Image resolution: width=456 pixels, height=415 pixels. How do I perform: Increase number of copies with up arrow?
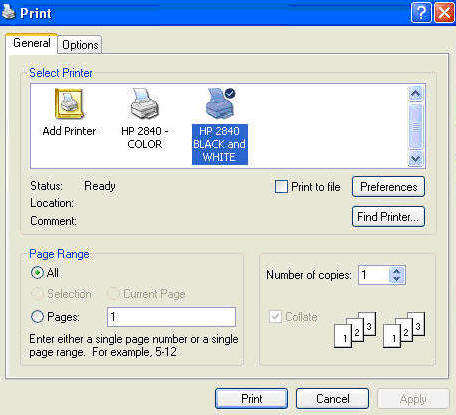(x=397, y=271)
